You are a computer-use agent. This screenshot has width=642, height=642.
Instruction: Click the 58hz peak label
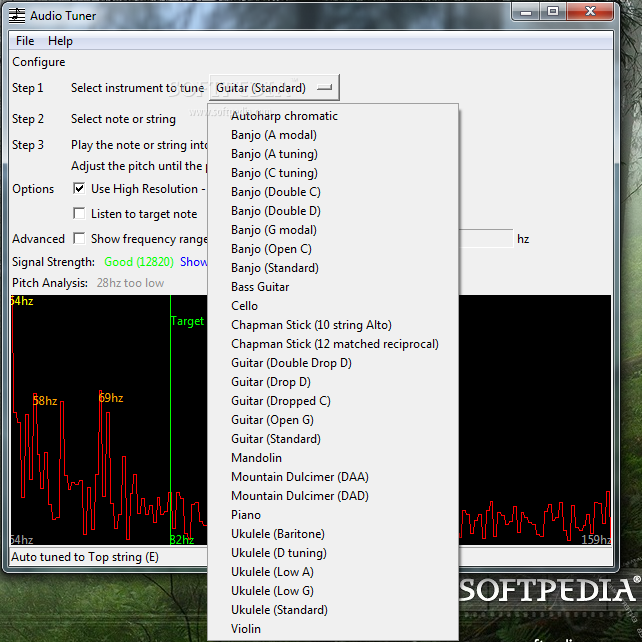point(45,400)
